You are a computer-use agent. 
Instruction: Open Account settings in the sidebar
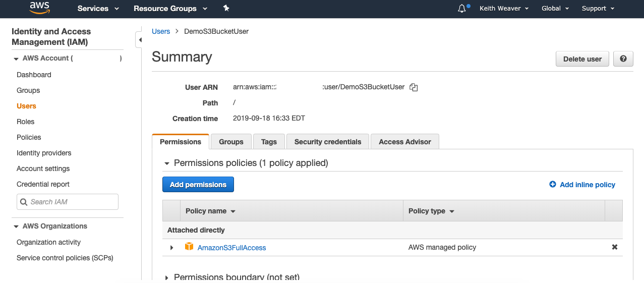[43, 168]
